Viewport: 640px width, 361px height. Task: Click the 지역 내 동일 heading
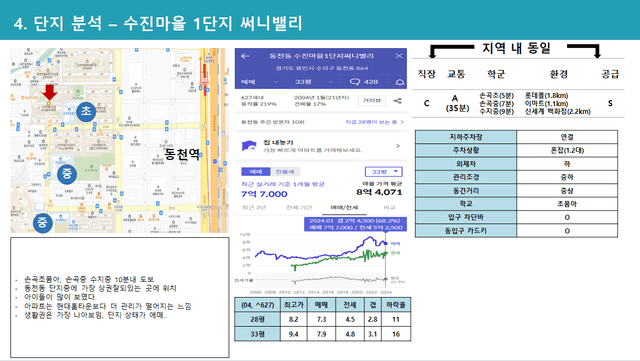tap(516, 48)
